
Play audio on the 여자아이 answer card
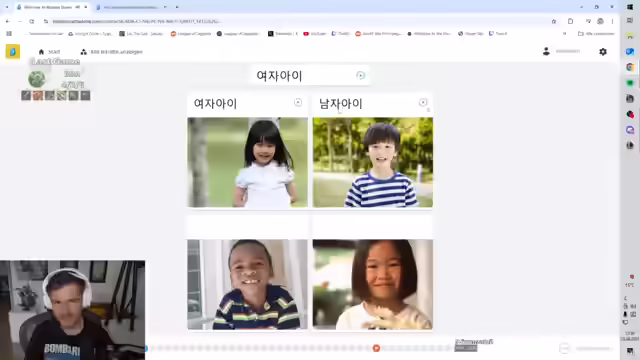pos(298,102)
